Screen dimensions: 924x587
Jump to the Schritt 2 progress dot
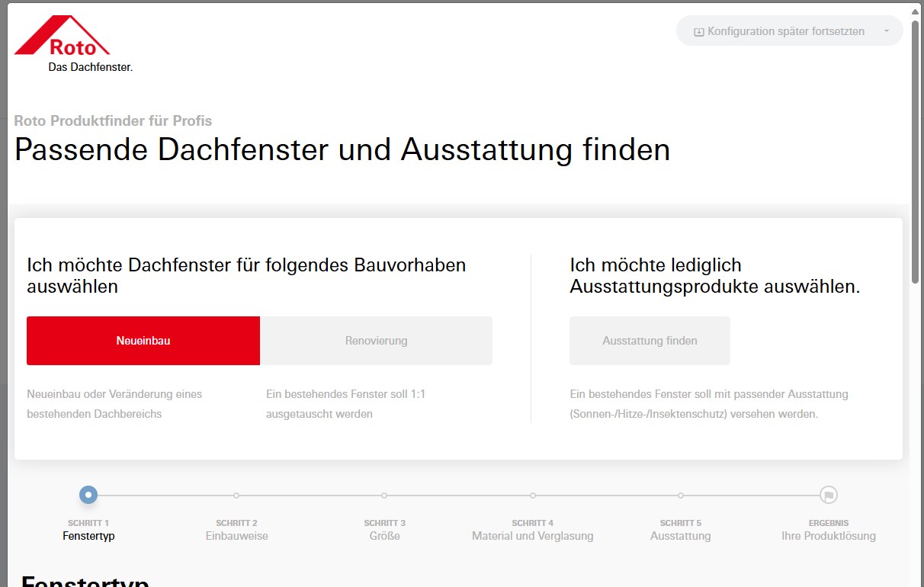[x=236, y=496]
